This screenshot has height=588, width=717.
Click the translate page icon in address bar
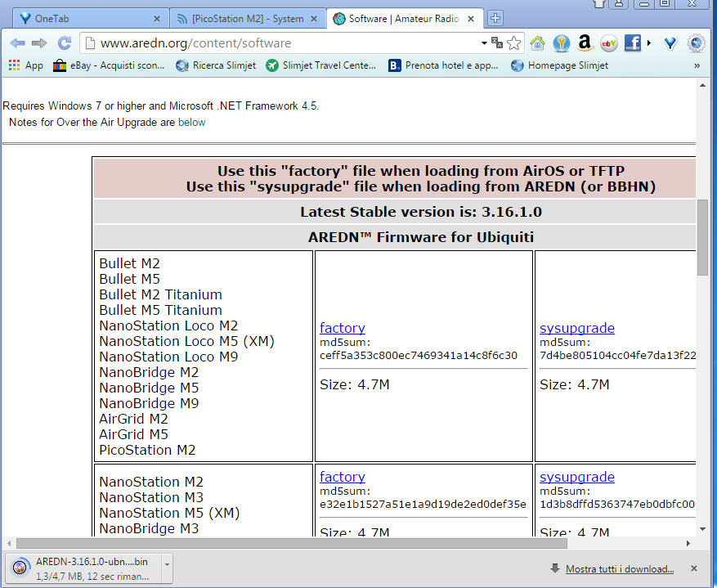coord(497,43)
